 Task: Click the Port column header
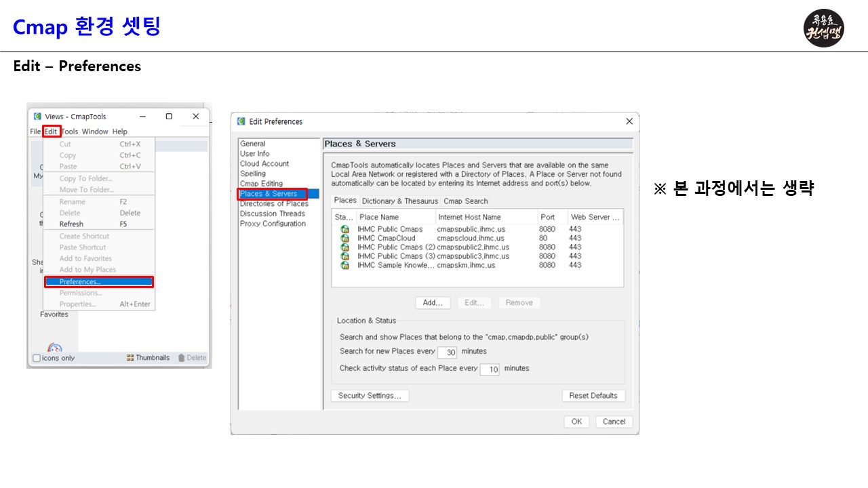click(551, 217)
